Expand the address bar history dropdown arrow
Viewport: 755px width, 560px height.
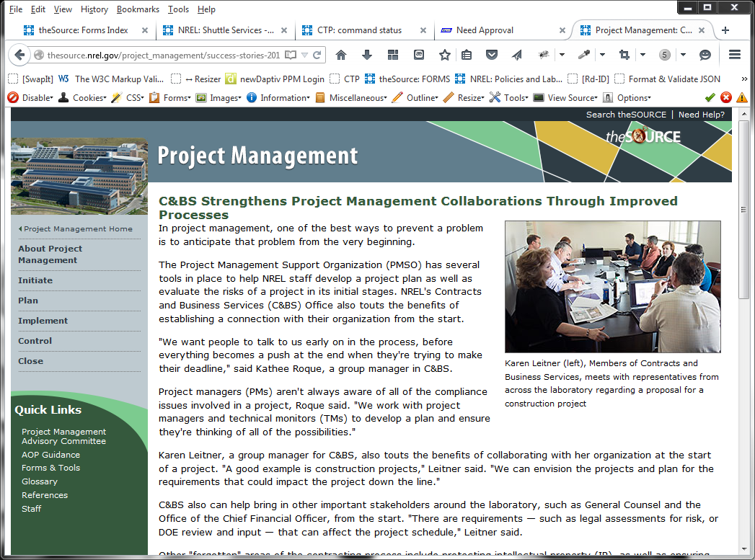coord(304,55)
